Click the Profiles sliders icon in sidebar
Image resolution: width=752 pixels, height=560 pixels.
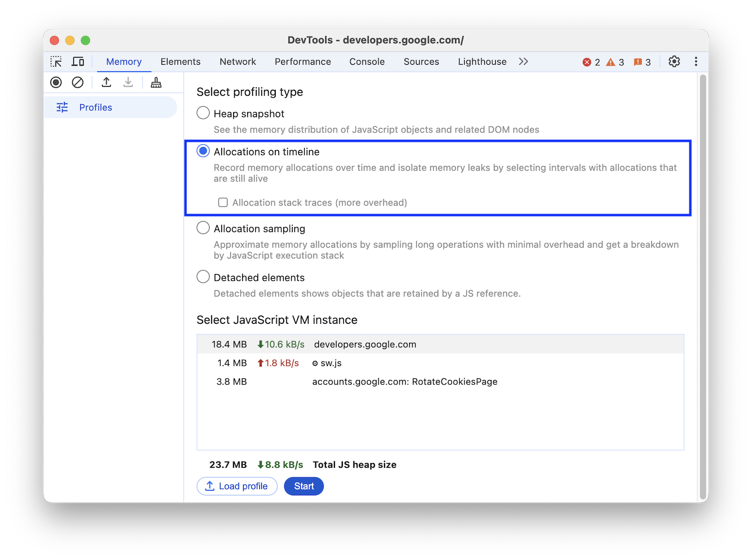pyautogui.click(x=62, y=107)
